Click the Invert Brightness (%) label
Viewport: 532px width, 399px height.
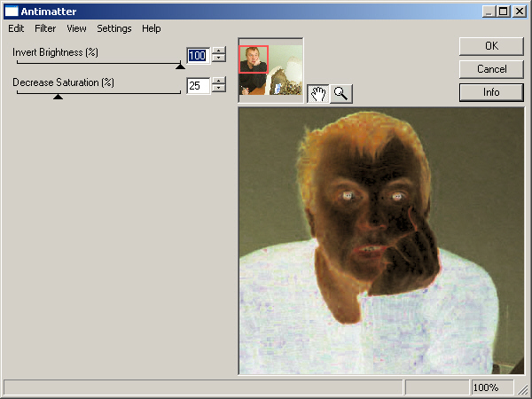pyautogui.click(x=55, y=52)
